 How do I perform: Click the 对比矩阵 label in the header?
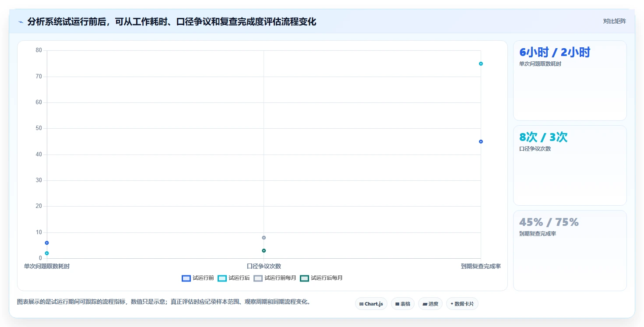(615, 21)
